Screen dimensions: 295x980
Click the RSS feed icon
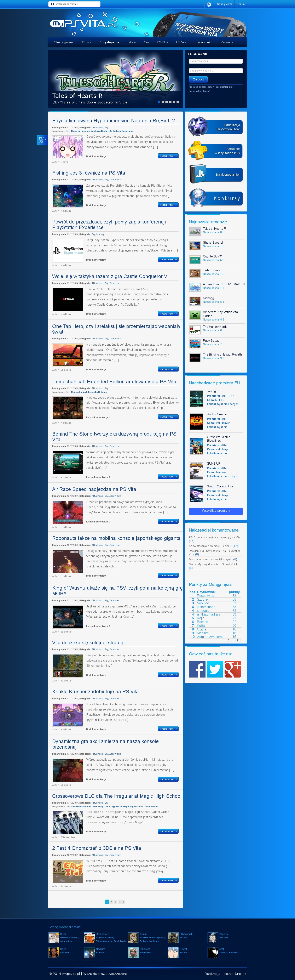coord(209,5)
